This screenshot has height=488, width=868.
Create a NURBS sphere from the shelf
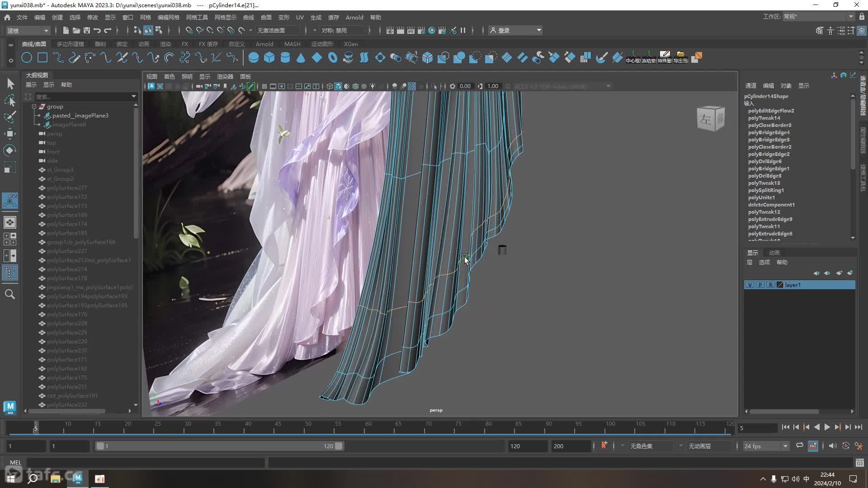coord(254,58)
